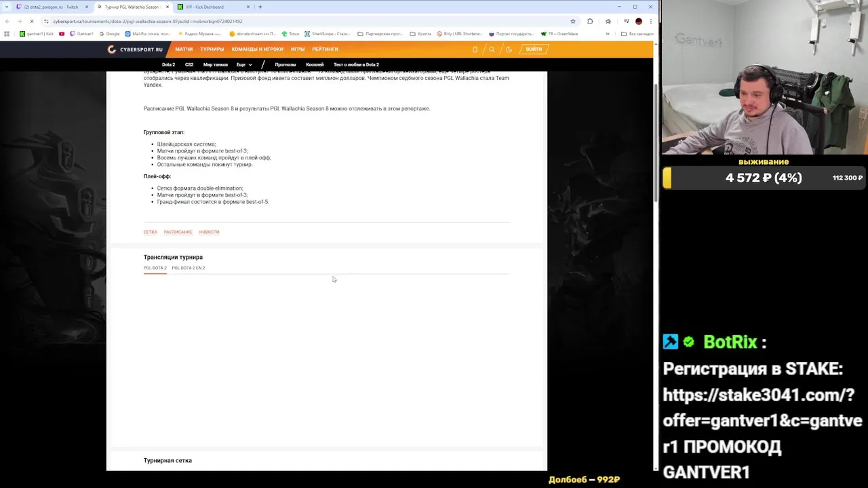Viewport: 868px width, 488px height.
Task: Open the donate.stream bookmark
Action: [252, 34]
